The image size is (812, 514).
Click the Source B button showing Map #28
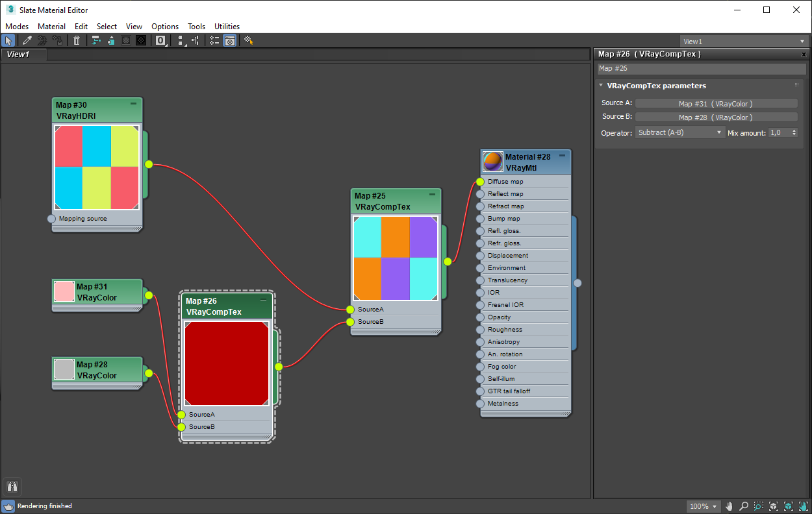click(x=717, y=117)
